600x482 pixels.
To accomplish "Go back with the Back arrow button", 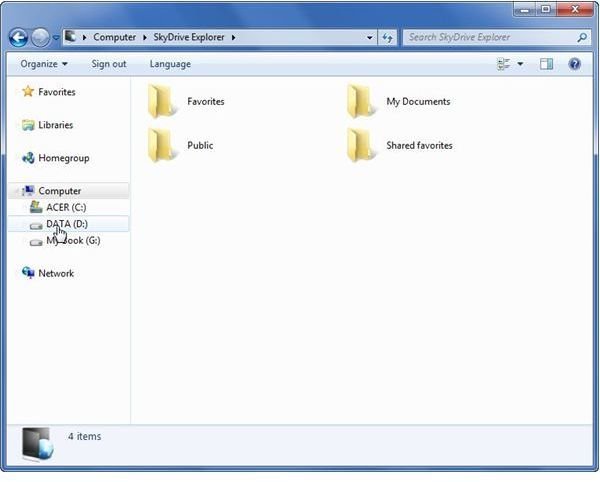I will (x=18, y=37).
